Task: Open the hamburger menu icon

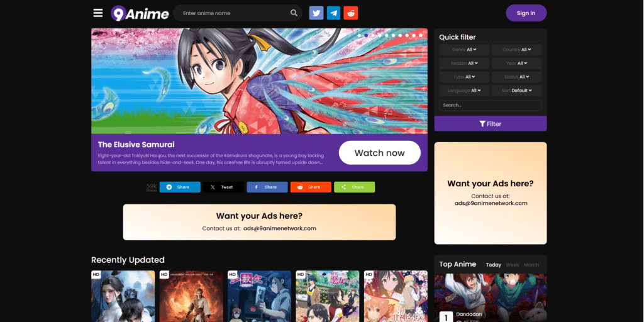Action: click(97, 13)
